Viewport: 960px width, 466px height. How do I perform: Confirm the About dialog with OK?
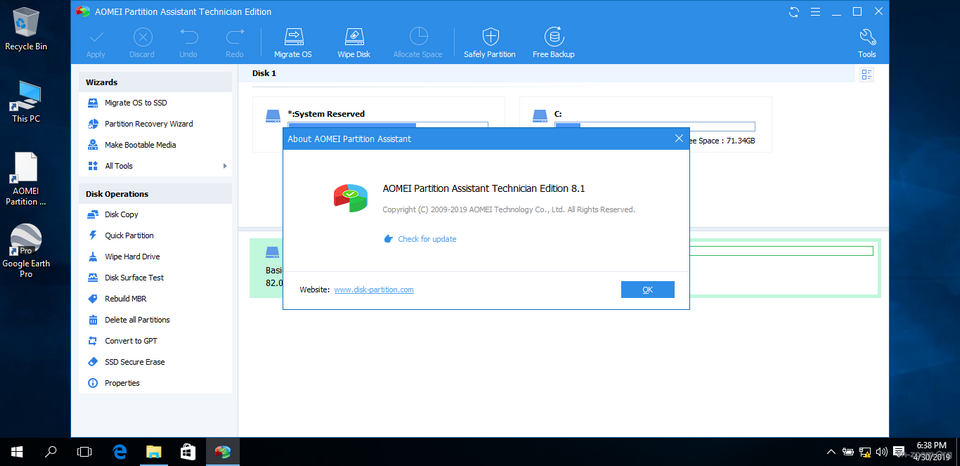(647, 290)
